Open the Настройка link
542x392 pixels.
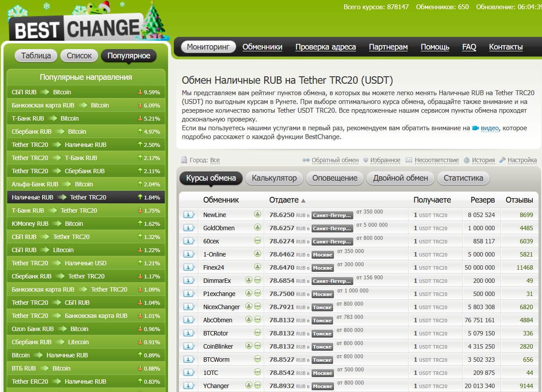click(x=522, y=160)
